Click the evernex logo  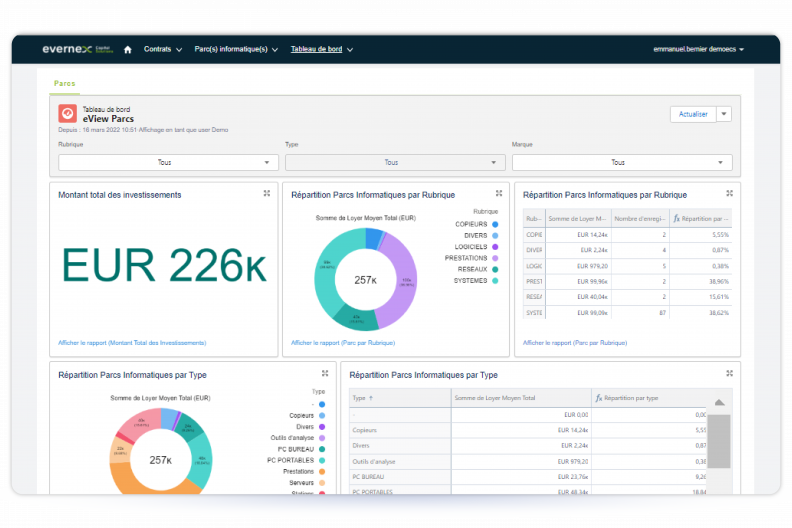tap(77, 49)
